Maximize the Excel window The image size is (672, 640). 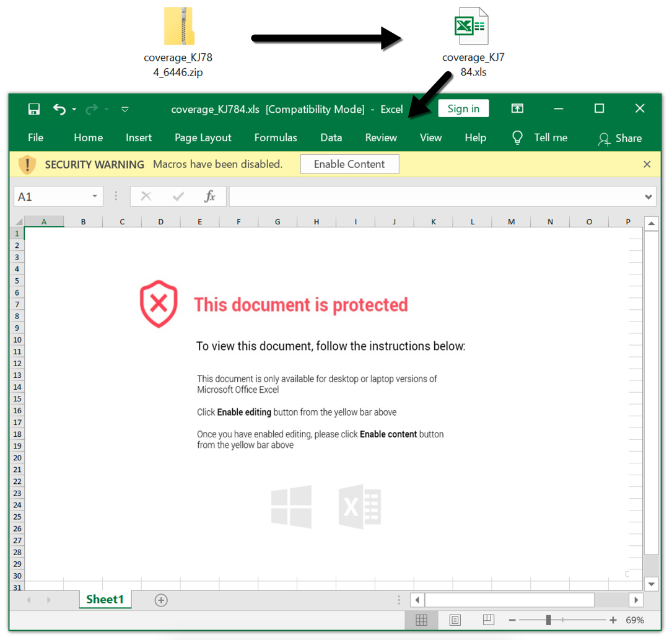click(599, 108)
